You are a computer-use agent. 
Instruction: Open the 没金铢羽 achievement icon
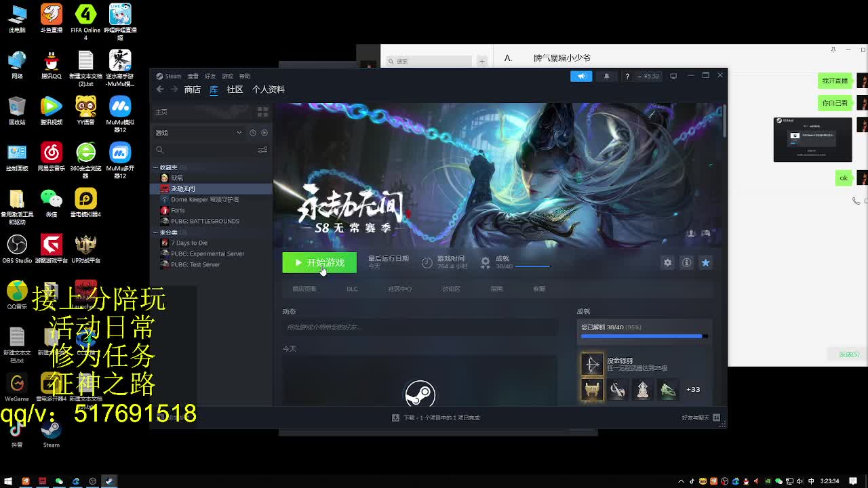pos(591,364)
